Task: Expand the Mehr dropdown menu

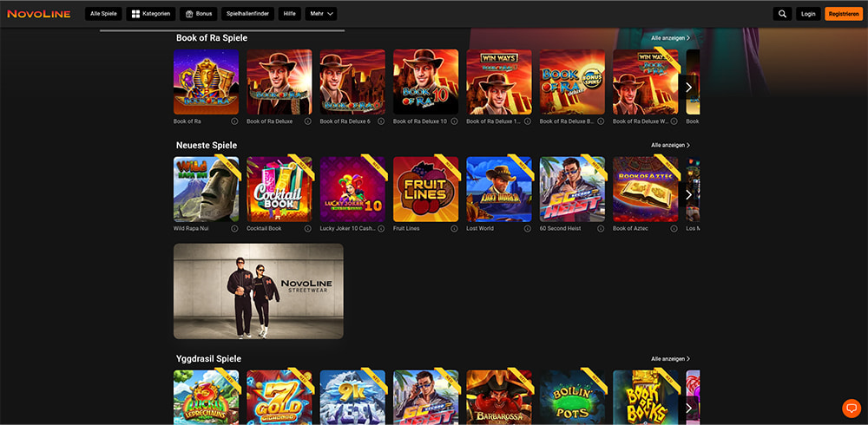Action: tap(320, 14)
